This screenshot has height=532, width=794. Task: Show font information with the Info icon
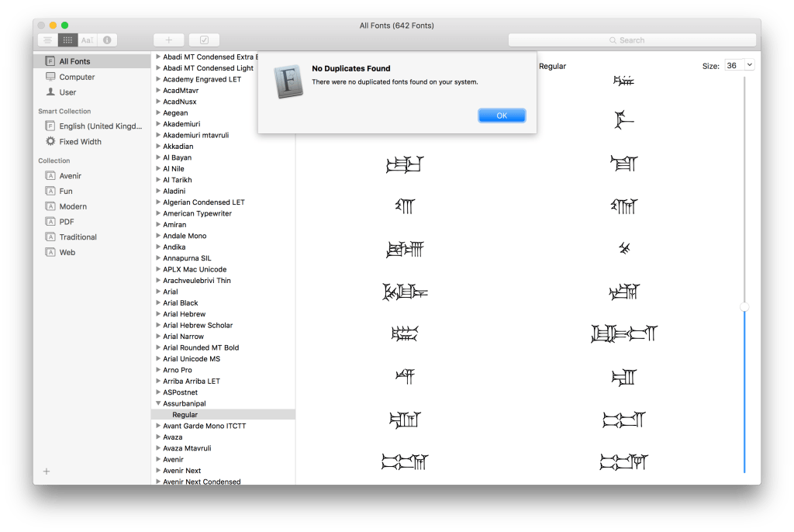(x=107, y=40)
